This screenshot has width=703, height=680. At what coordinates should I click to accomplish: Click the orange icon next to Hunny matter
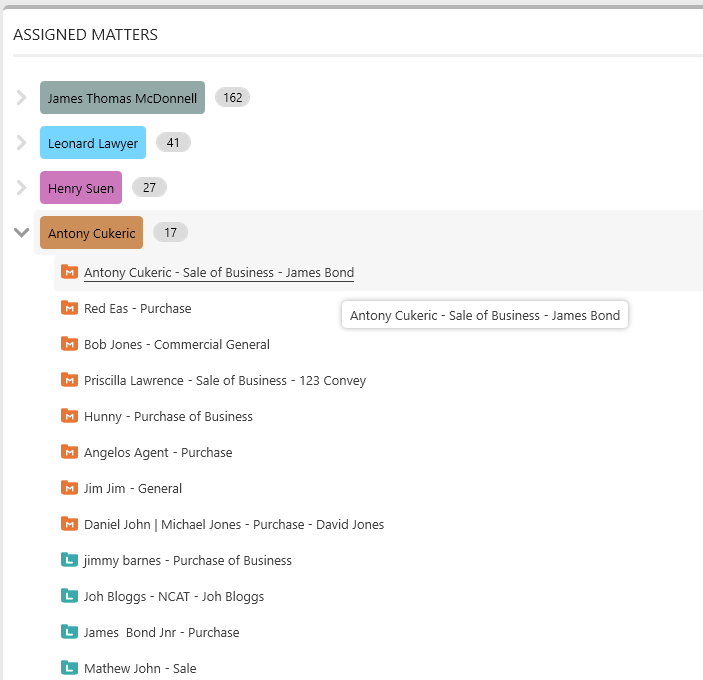[x=69, y=416]
